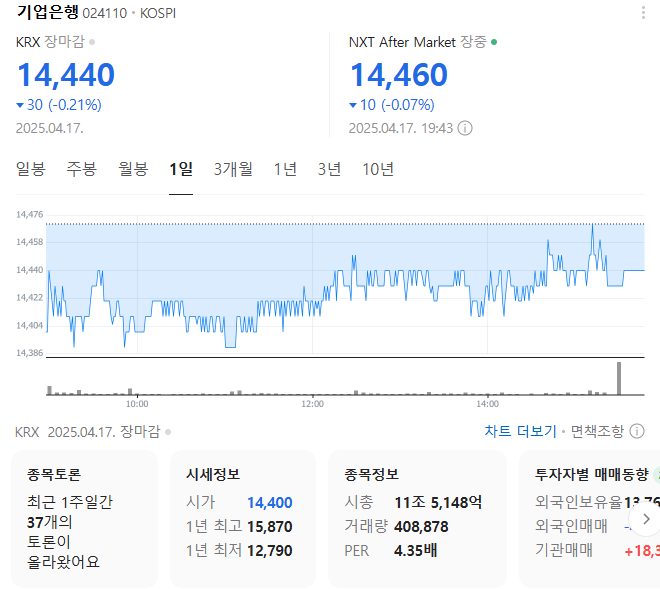660x589 pixels.
Task: Select the 1일 chart tab
Action: tap(181, 169)
